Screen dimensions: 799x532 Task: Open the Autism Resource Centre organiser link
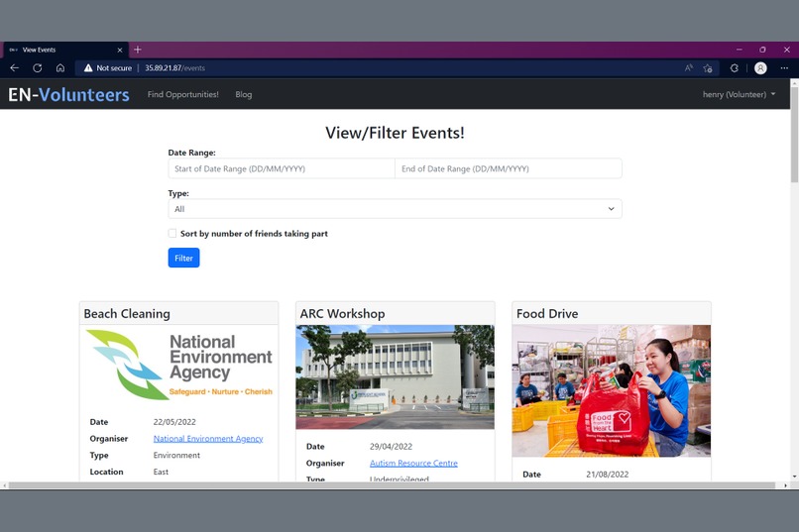pyautogui.click(x=413, y=463)
